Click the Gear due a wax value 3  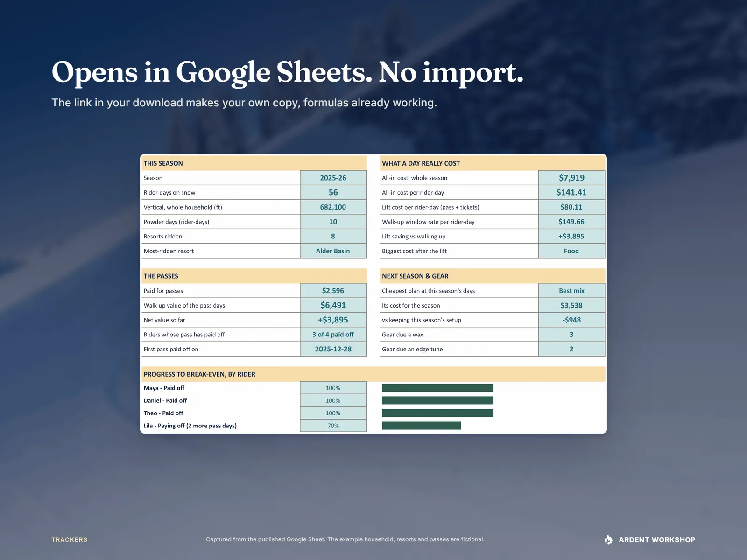[x=571, y=335]
